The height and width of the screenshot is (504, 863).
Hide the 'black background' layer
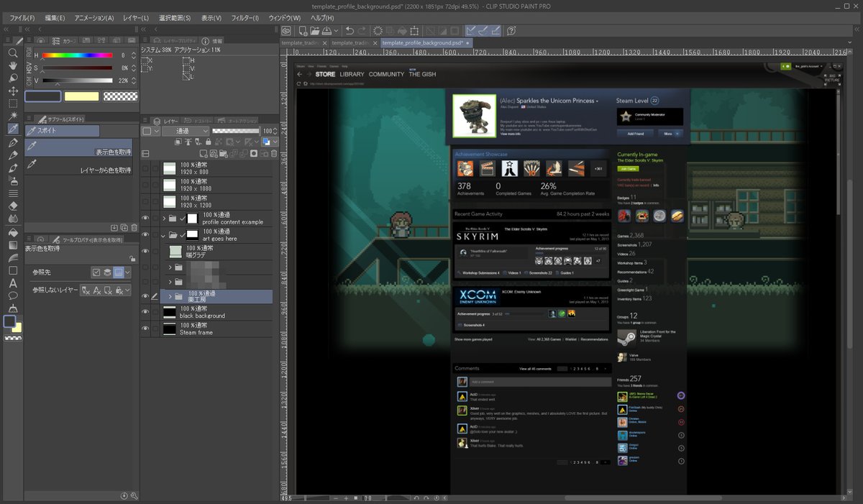(146, 312)
